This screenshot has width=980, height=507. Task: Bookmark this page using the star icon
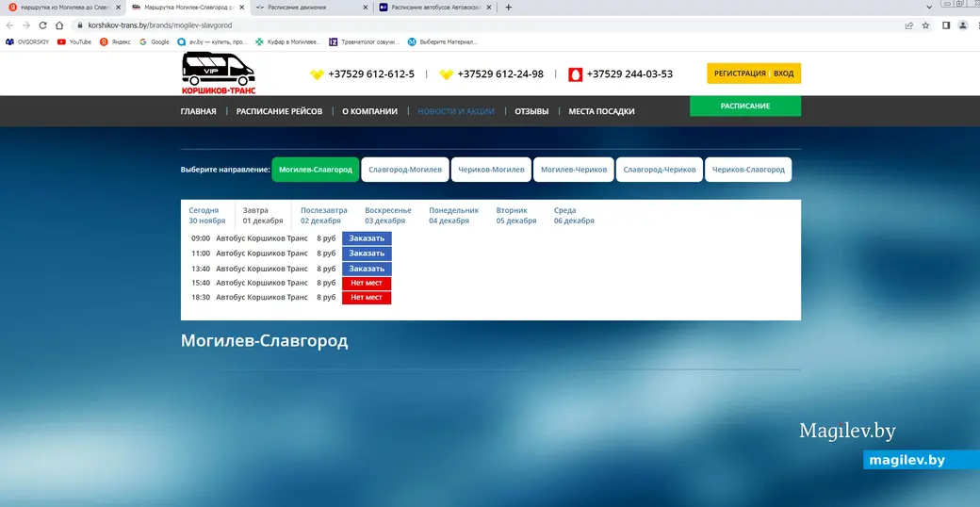926,25
